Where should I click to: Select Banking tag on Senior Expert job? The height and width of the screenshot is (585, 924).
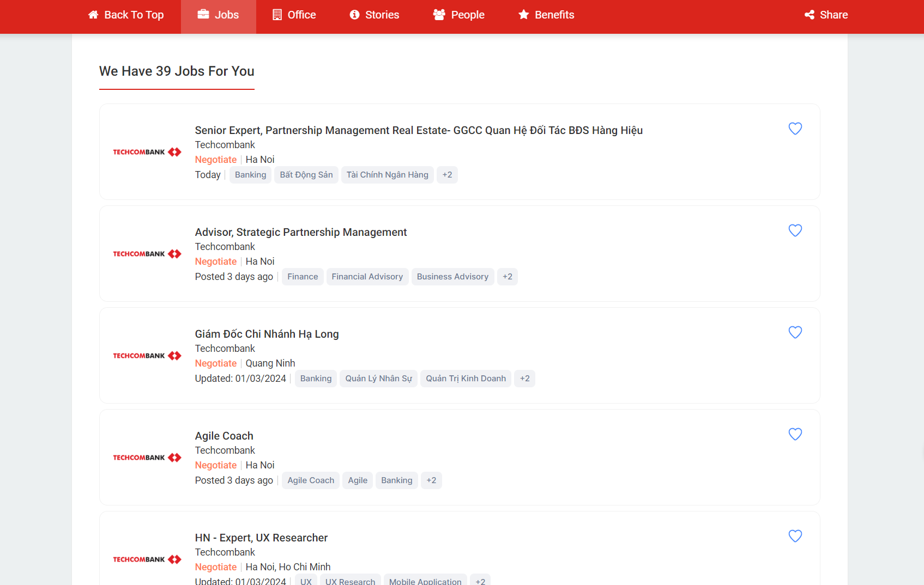(x=251, y=175)
